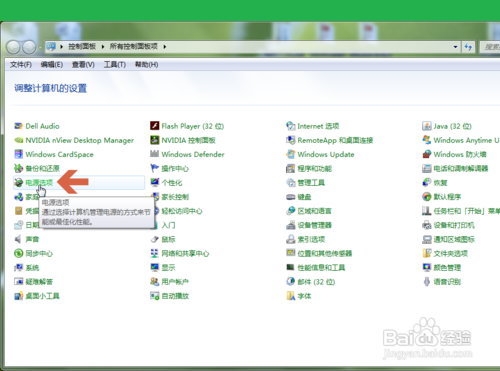The width and height of the screenshot is (500, 371).
Task: Open the 程序和功能 programs icon
Action: [291, 168]
